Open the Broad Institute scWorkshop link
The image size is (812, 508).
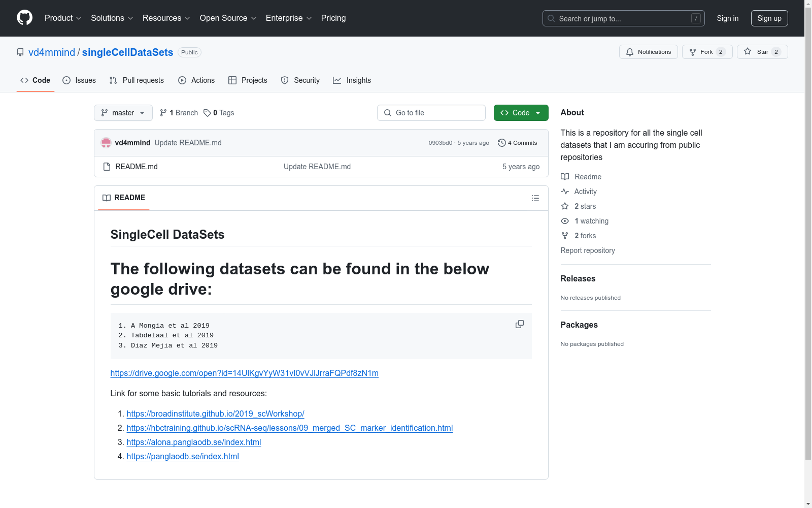coord(215,414)
